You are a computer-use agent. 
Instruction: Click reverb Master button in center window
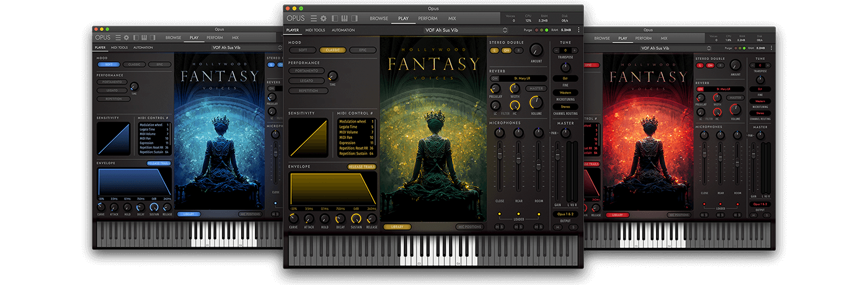click(536, 88)
